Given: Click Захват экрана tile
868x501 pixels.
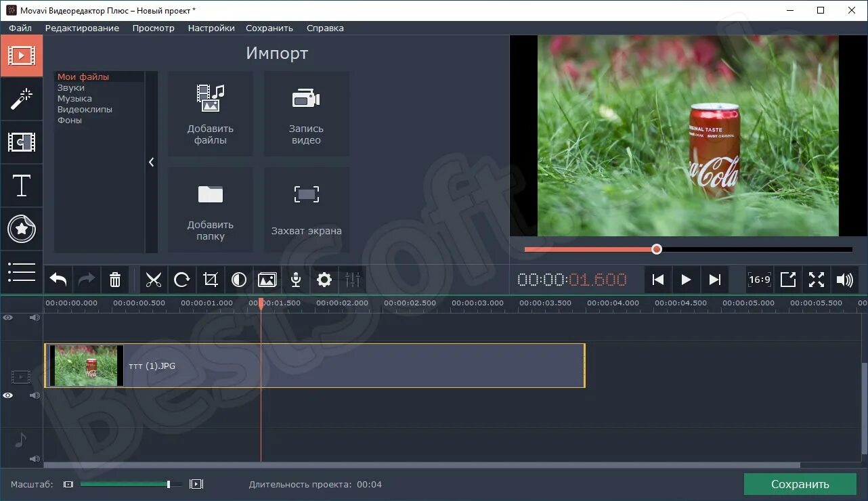Looking at the screenshot, I should coord(307,210).
